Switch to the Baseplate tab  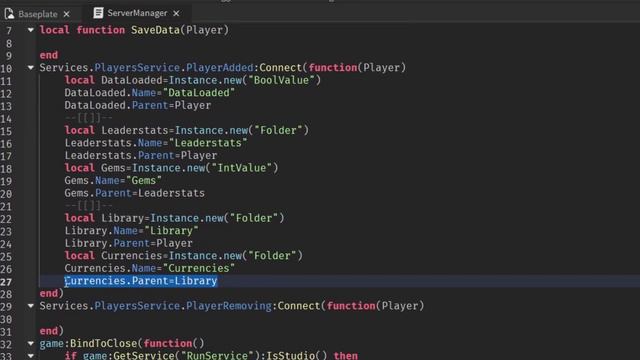click(38, 14)
